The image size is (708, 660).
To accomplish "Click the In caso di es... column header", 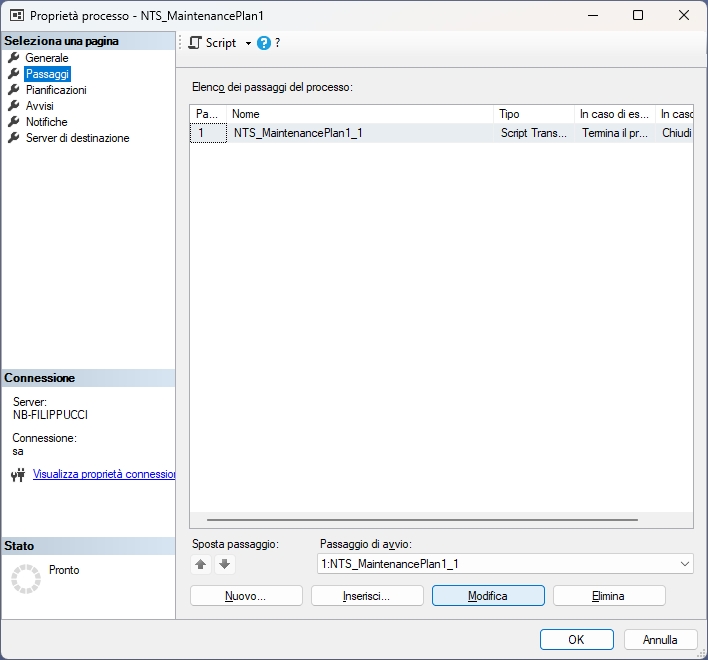I will 615,114.
